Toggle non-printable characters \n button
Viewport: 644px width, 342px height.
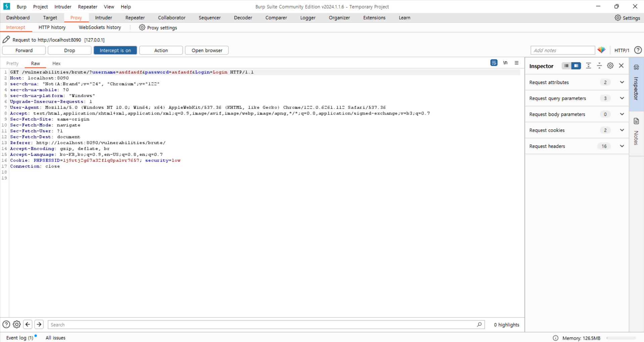pyautogui.click(x=505, y=63)
